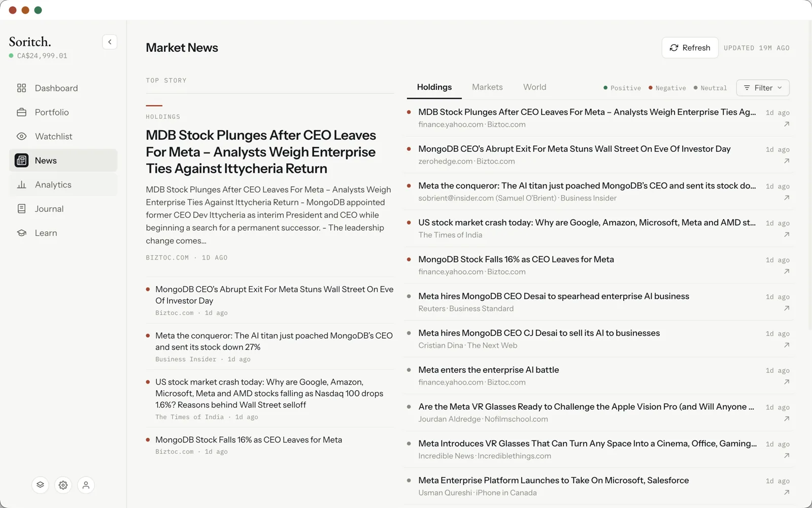This screenshot has height=508, width=812.
Task: Click Meta enters the enterprise AI battle headline
Action: (489, 370)
